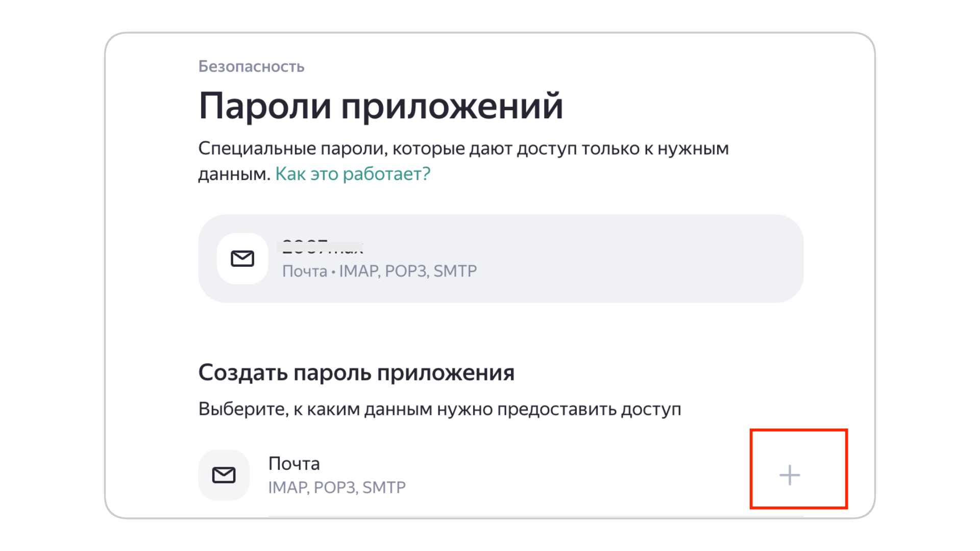Click the divider line beneath the Почта row
Viewport: 980px width, 551px height.
point(535,516)
